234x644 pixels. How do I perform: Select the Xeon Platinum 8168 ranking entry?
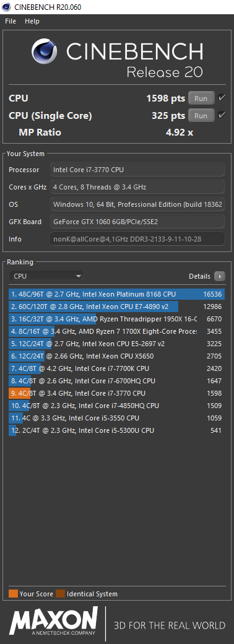point(116,294)
